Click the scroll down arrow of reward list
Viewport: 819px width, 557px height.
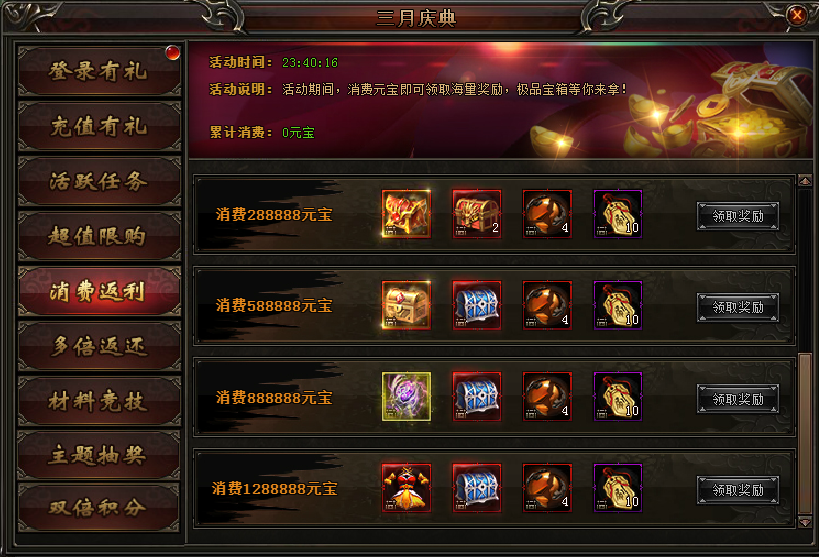coord(805,522)
